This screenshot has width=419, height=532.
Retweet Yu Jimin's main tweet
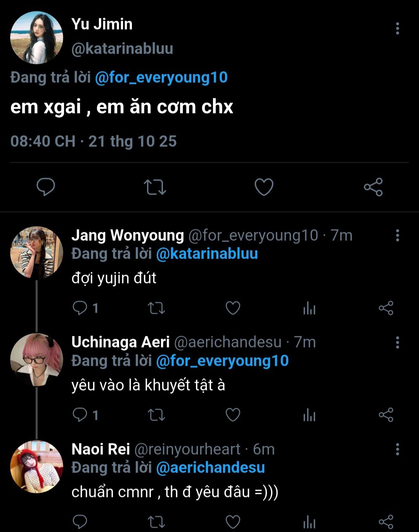[x=155, y=187]
